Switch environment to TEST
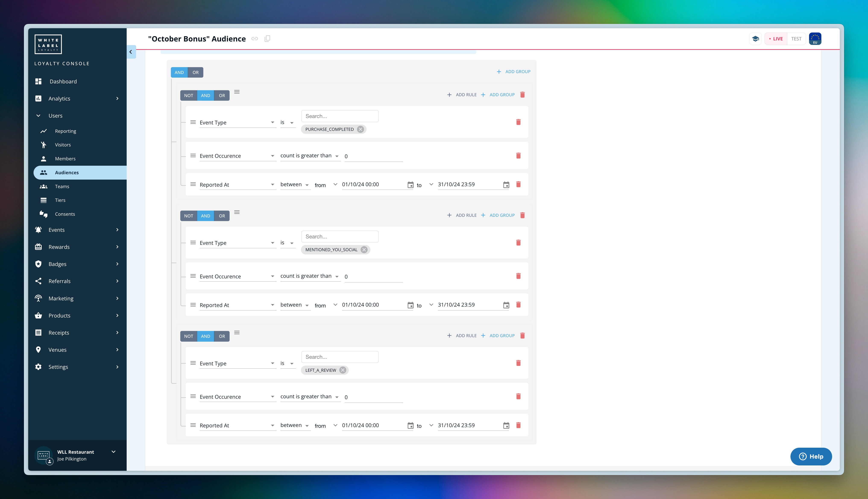The image size is (868, 499). [796, 39]
